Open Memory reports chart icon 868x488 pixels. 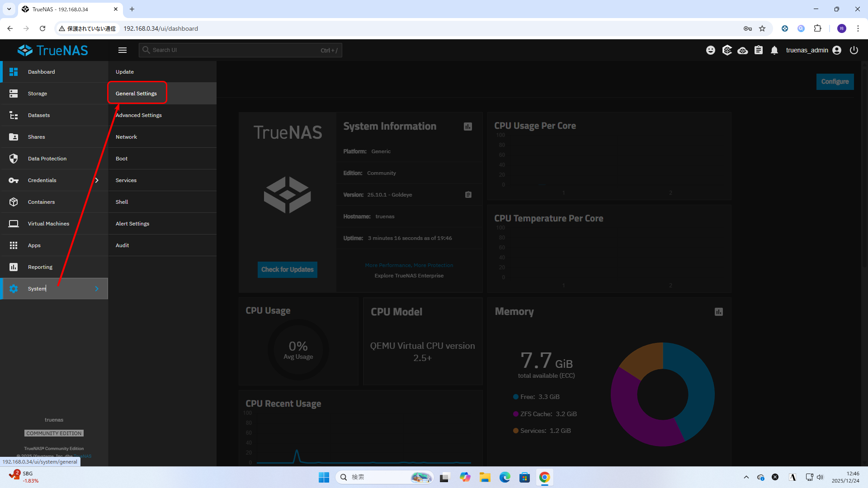coord(719,312)
